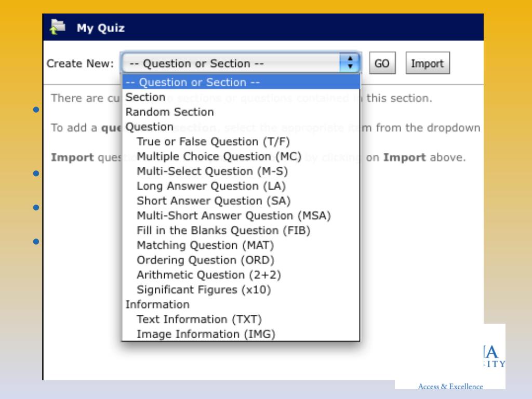532x399 pixels.
Task: Choose Section from the dropdown list
Action: click(241, 97)
